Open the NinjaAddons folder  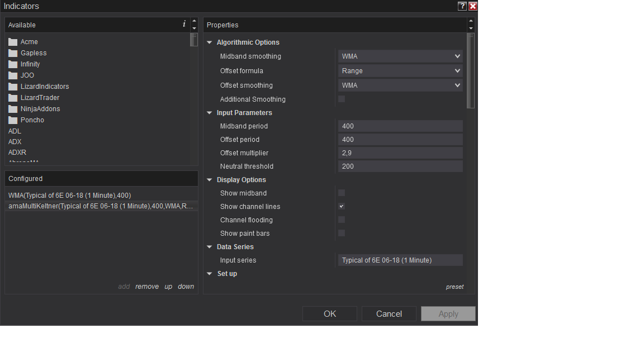(x=34, y=109)
